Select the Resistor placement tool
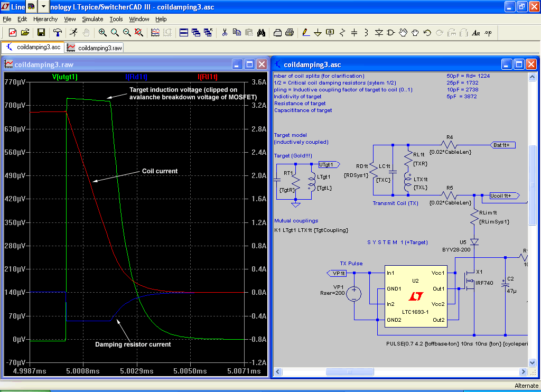 342,32
